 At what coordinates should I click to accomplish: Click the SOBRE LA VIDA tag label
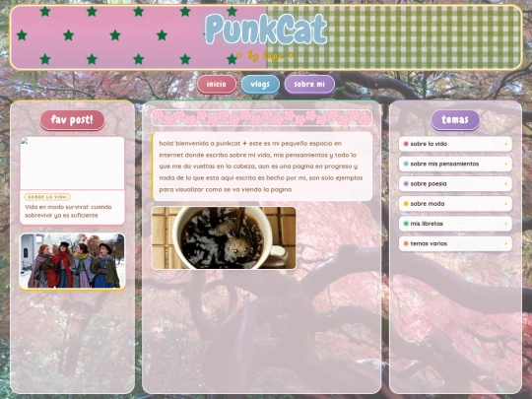pyautogui.click(x=47, y=197)
